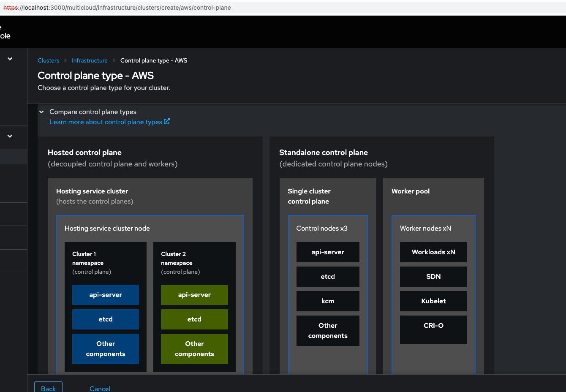This screenshot has height=392, width=566.
Task: Click the Cancel link
Action: (100, 388)
